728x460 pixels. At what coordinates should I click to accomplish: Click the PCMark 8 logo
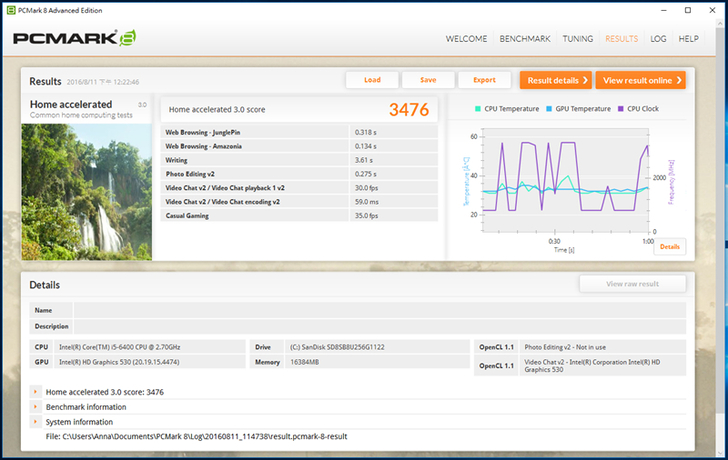pos(73,40)
